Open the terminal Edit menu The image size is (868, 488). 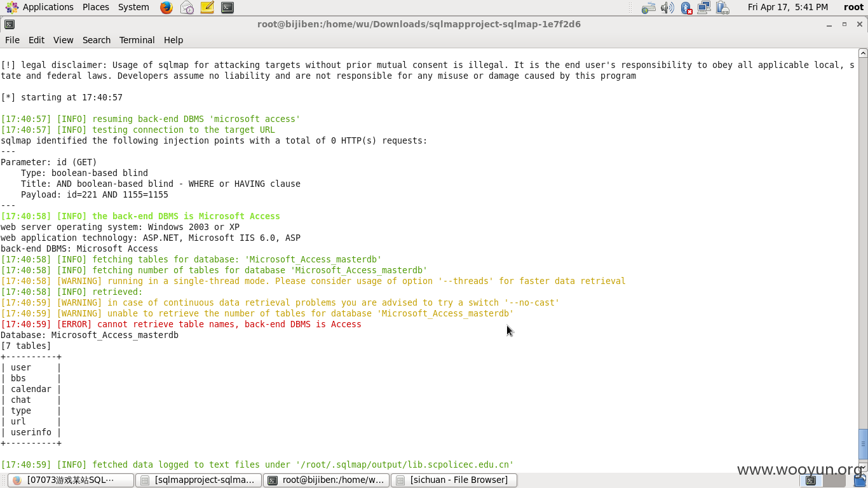tap(36, 39)
